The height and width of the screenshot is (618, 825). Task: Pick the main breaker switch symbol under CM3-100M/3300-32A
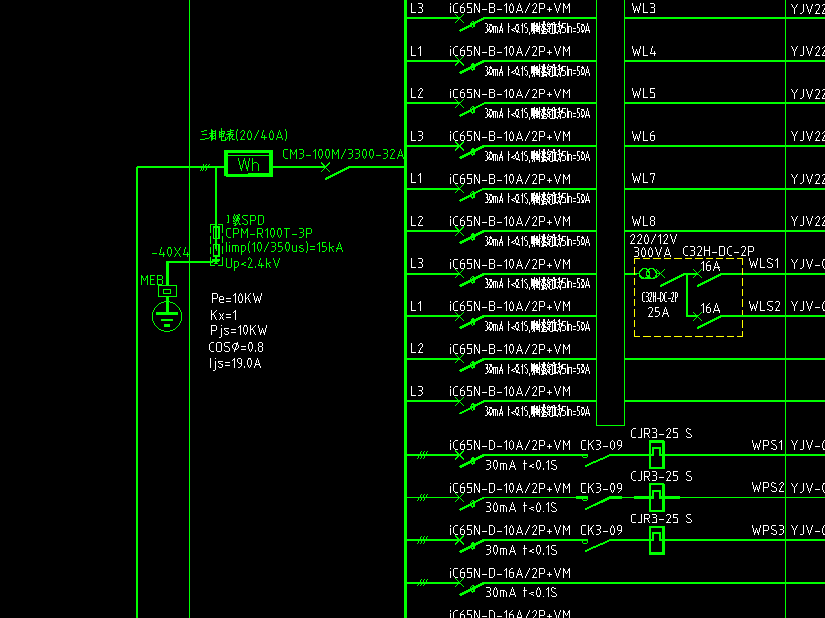[x=335, y=170]
